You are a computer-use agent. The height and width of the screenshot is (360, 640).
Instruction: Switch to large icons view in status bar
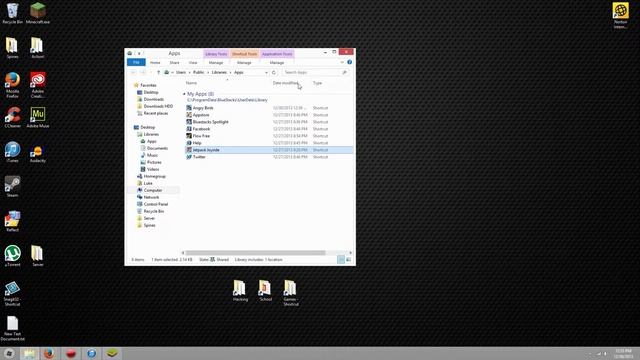tap(348, 260)
